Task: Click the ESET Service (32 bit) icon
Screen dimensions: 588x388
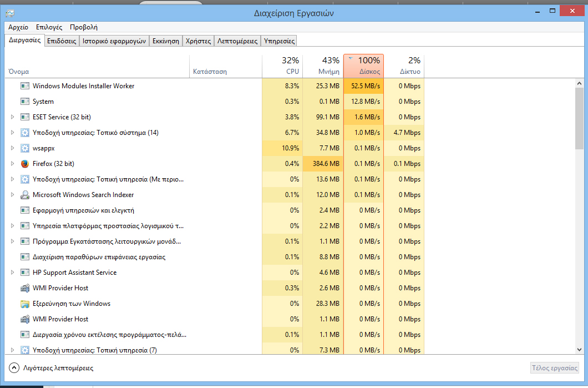Action: 25,117
